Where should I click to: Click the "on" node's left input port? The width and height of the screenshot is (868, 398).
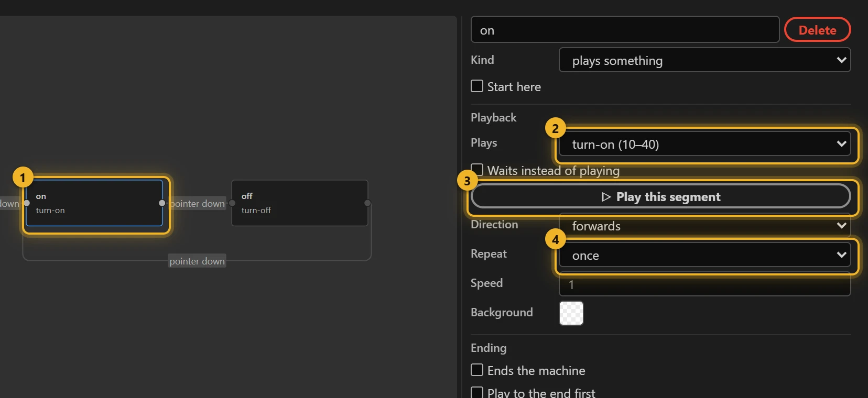tap(27, 203)
